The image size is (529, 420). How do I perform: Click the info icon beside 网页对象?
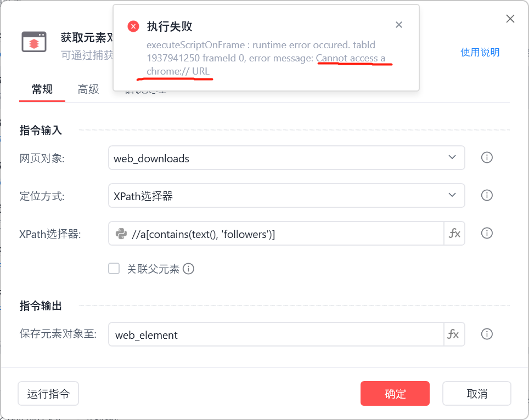487,157
